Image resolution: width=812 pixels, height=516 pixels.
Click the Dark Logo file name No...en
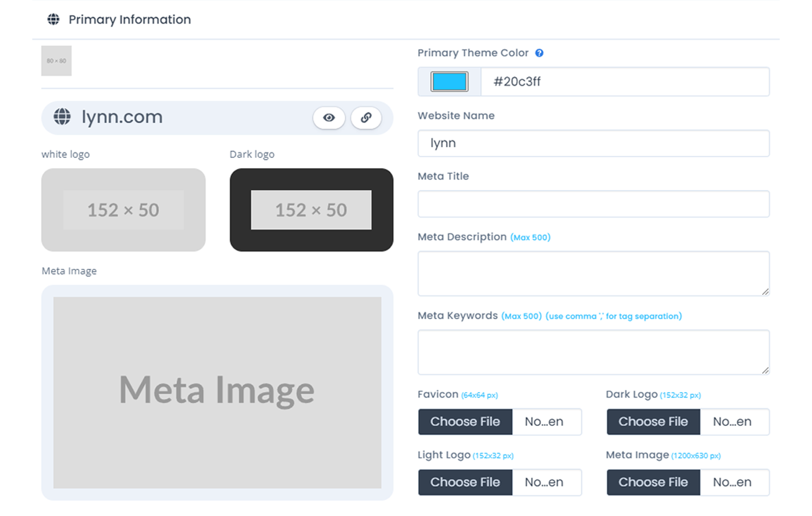click(732, 422)
